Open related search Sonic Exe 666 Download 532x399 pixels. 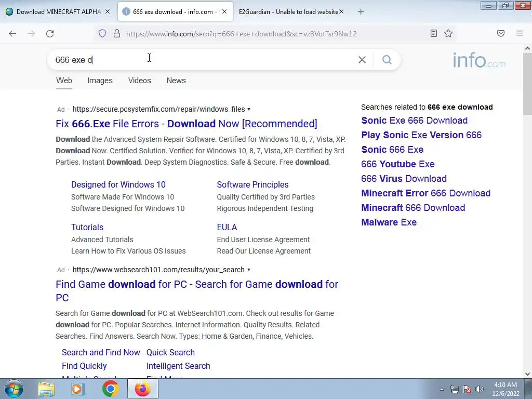[414, 121]
